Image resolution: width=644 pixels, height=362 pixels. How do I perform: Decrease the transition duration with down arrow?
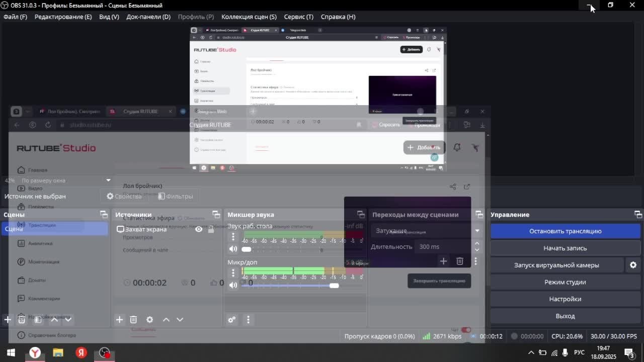coord(477,250)
